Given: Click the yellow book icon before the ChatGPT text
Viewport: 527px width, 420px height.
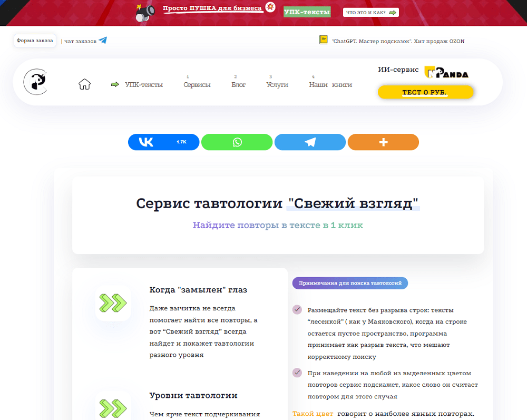Looking at the screenshot, I should pos(323,39).
